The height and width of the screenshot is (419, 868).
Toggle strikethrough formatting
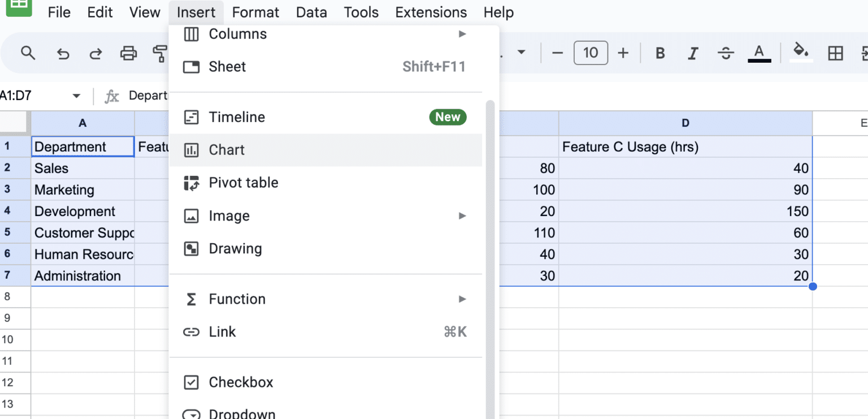(x=726, y=53)
